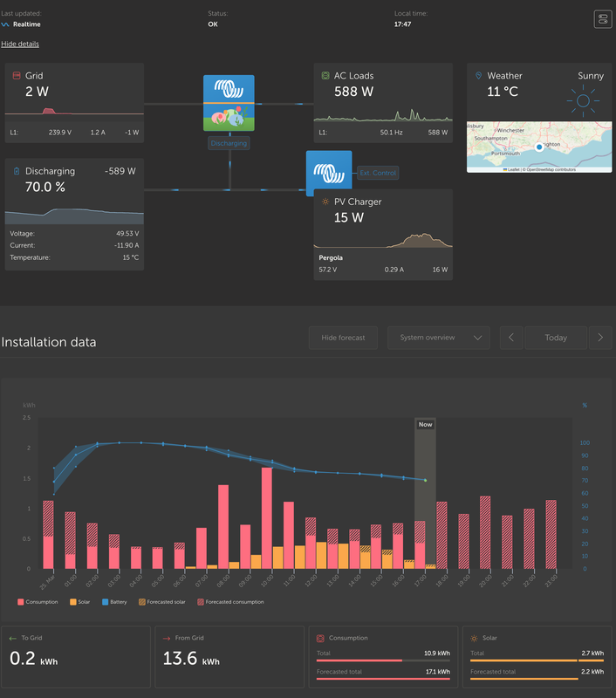Viewport: 616px width, 698px height.
Task: Click the Today date button
Action: (x=556, y=338)
